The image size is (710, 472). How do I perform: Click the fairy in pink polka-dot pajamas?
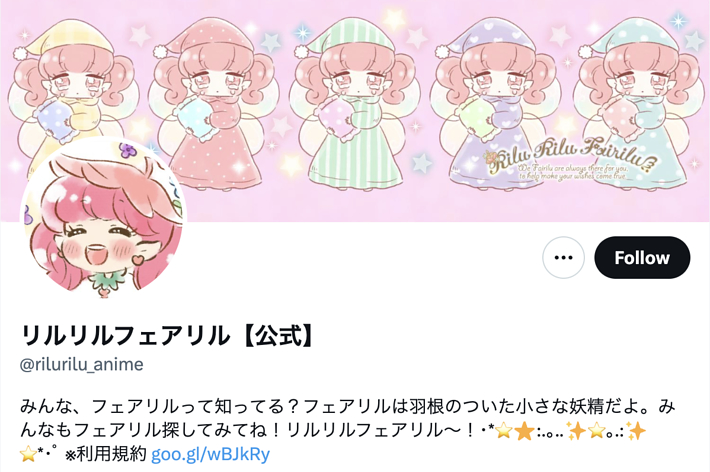213,102
